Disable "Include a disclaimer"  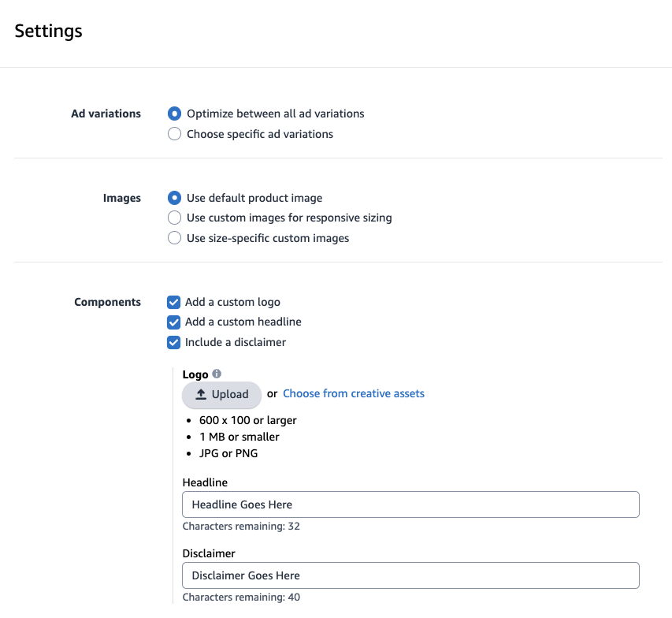click(174, 342)
